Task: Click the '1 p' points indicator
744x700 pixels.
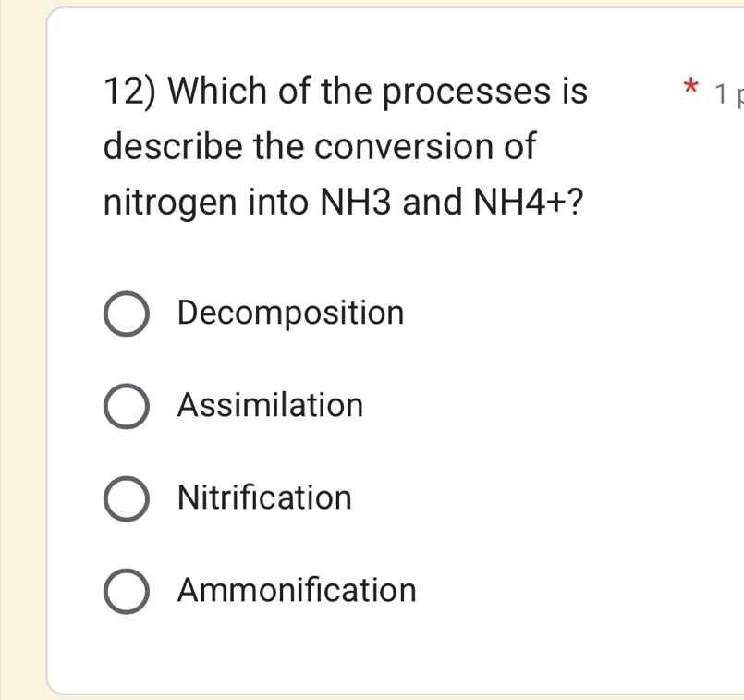Action: click(x=726, y=95)
